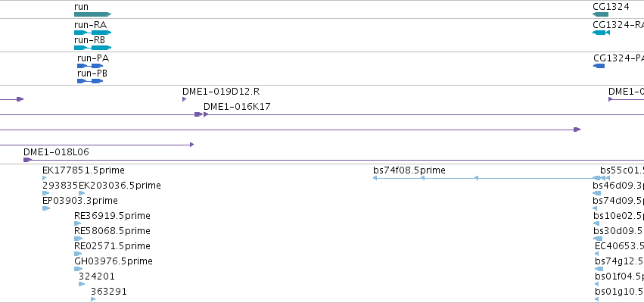Click the CG1324 gene arrow glyph
The width and height of the screenshot is (644, 303).
tap(600, 14)
